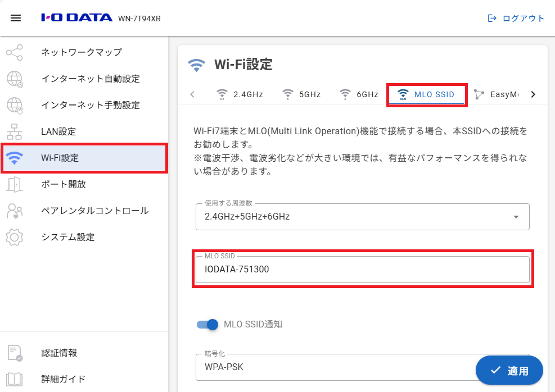This screenshot has height=392, width=555.
Task: Apply settings with the 適用 button
Action: tap(509, 370)
